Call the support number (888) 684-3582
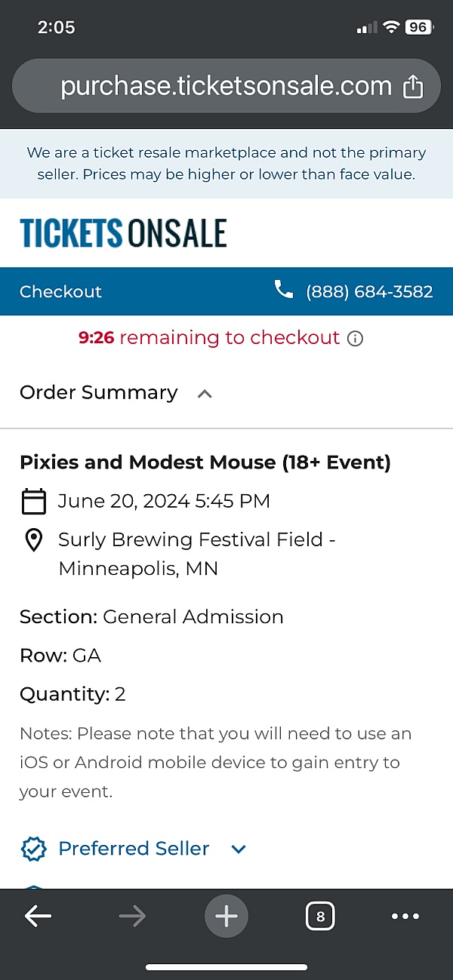Image resolution: width=453 pixels, height=980 pixels. click(x=369, y=291)
